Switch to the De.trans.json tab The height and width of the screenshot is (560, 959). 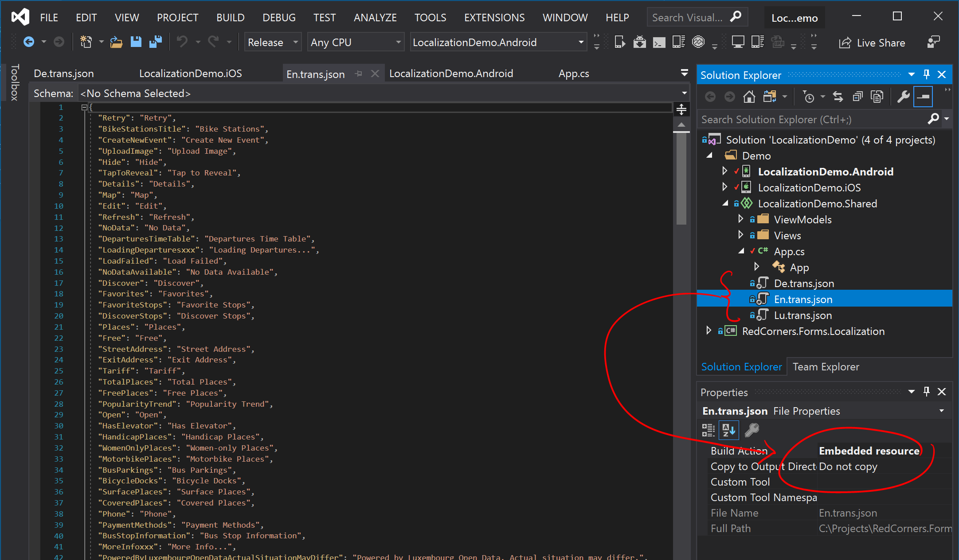pyautogui.click(x=64, y=74)
